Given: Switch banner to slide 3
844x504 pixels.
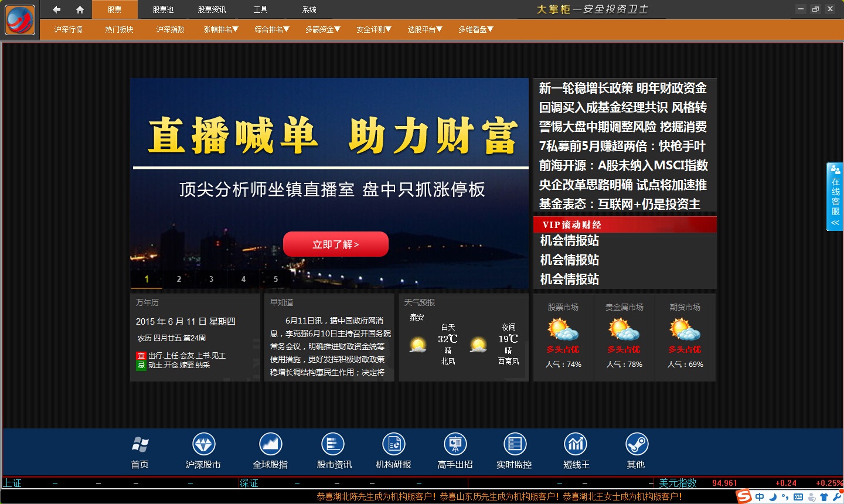Looking at the screenshot, I should [x=211, y=279].
